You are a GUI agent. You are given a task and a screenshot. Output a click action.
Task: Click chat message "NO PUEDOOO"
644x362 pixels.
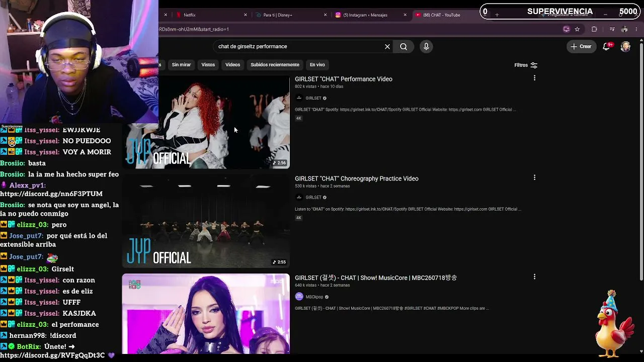click(87, 141)
